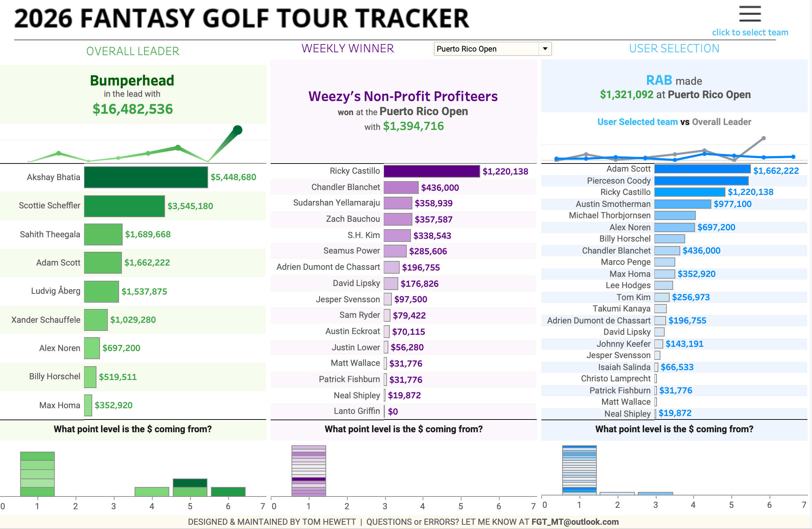This screenshot has width=812, height=529.
Task: Click the purple stacked column at point level 1
Action: tap(308, 470)
